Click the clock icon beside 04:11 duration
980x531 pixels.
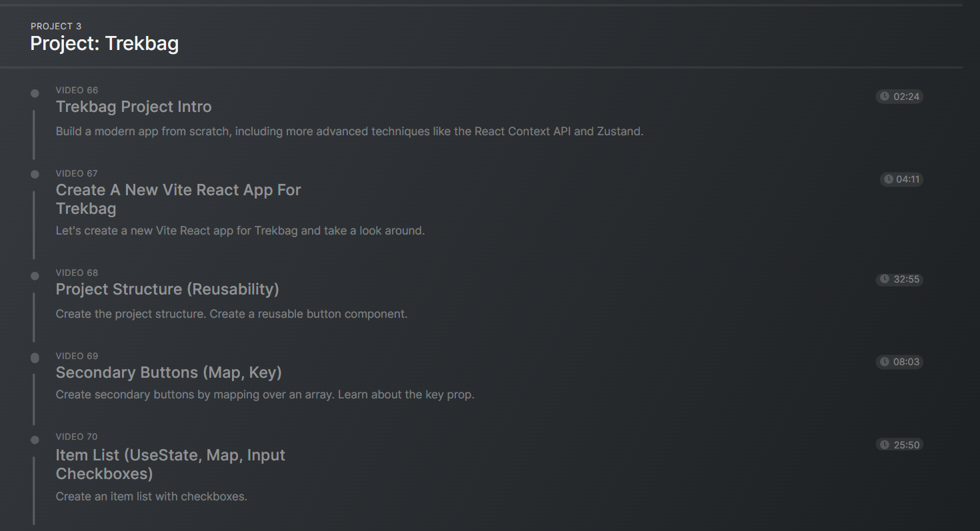tap(888, 179)
